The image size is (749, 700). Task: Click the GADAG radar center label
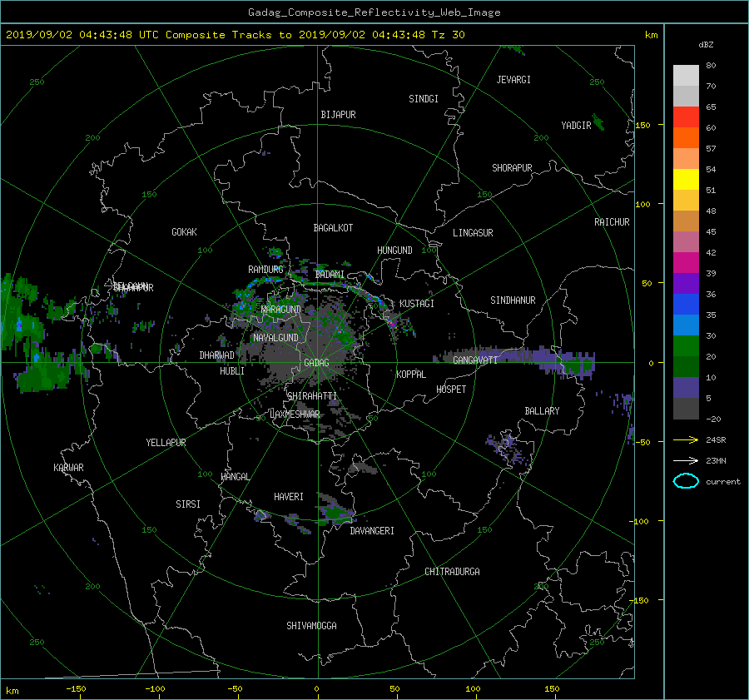[x=316, y=363]
